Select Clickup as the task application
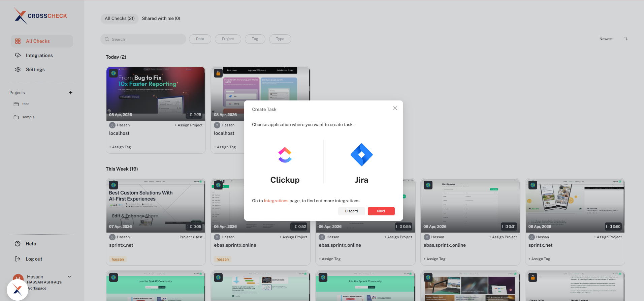 [285, 164]
